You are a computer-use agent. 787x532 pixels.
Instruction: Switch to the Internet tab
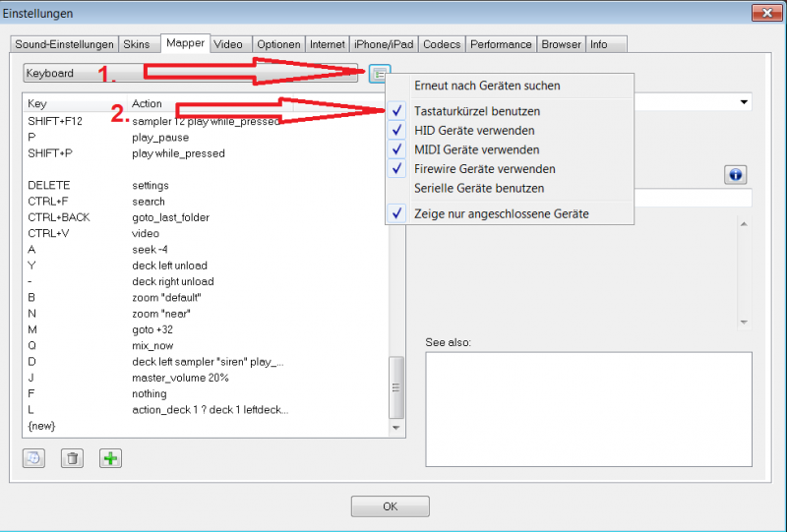(x=328, y=44)
